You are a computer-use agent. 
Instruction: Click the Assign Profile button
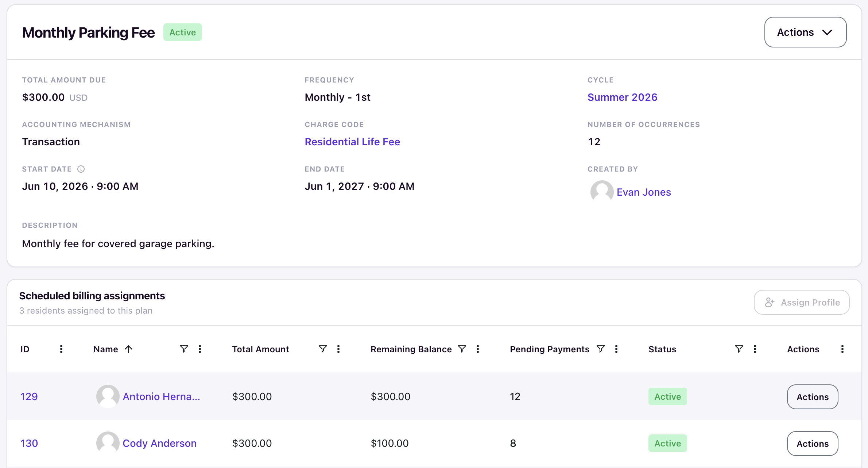coord(802,302)
